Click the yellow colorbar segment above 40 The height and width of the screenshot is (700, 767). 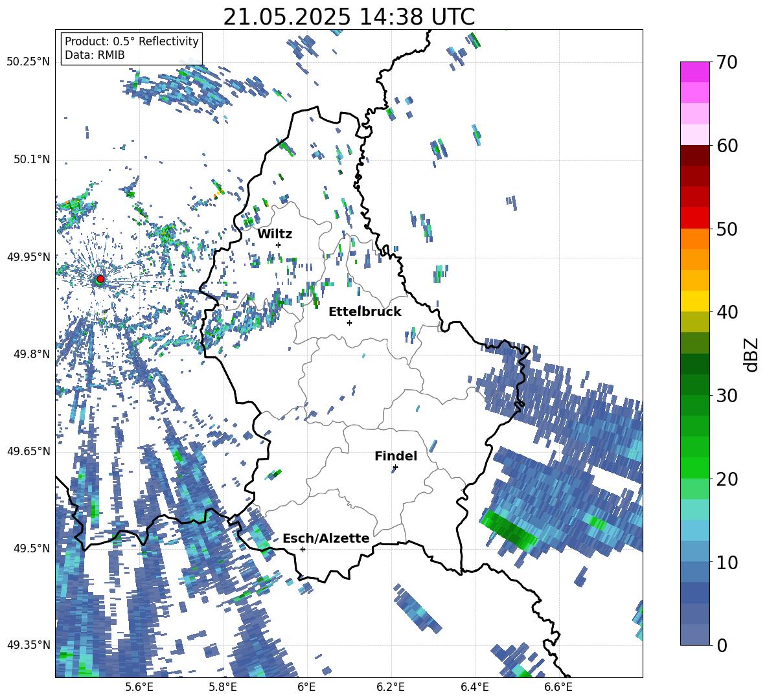tap(694, 301)
